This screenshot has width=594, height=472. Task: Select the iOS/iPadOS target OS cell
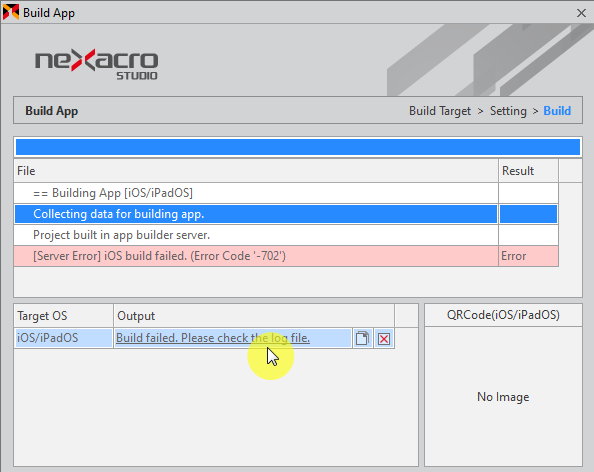point(63,338)
